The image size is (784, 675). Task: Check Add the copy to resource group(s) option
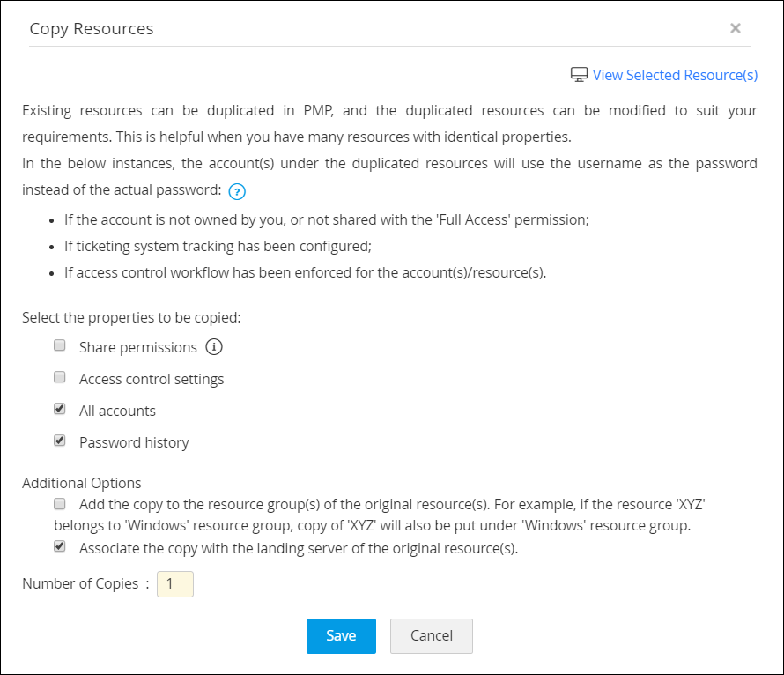[x=60, y=504]
